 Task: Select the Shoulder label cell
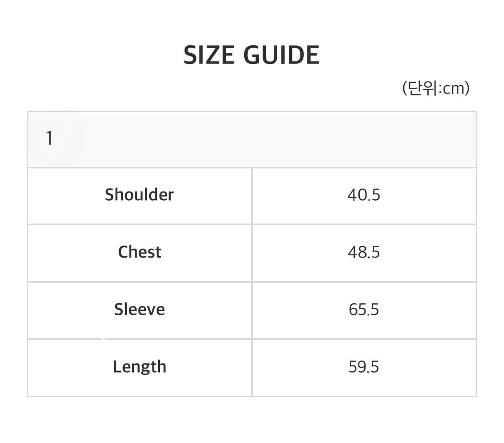(139, 195)
